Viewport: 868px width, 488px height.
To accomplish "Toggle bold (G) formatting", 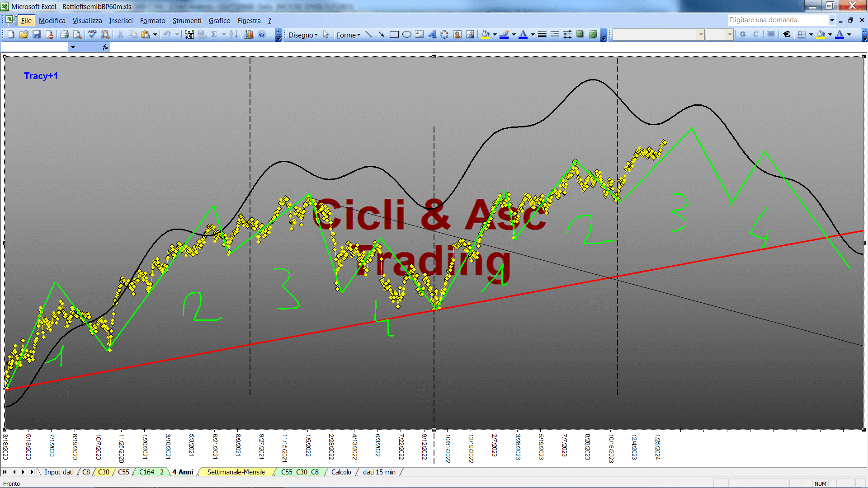I will click(743, 34).
